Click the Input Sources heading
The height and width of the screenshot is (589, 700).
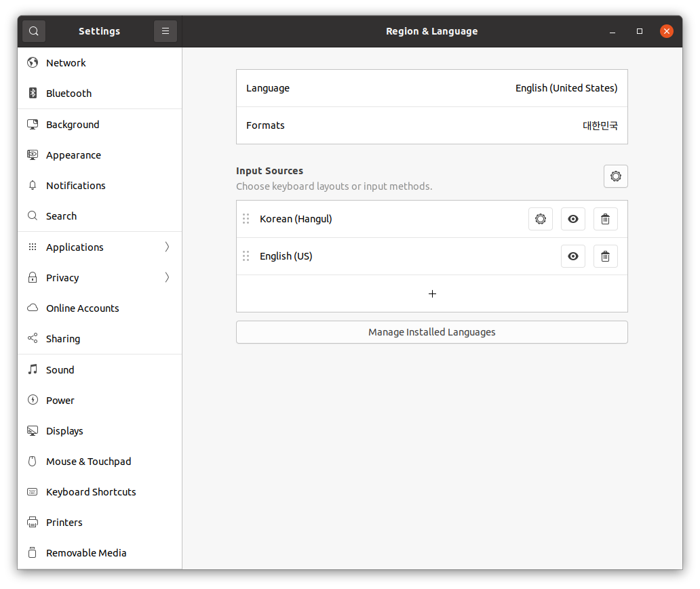click(x=269, y=170)
